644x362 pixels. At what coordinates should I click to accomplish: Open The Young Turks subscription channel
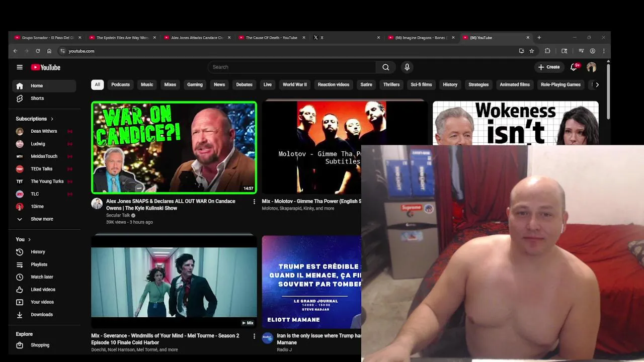click(x=44, y=182)
